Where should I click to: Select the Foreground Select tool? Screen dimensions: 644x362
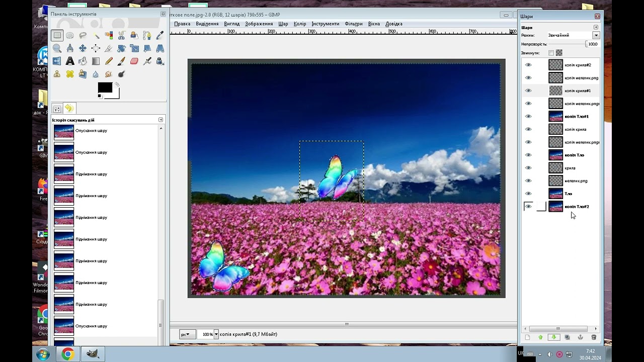tap(134, 35)
